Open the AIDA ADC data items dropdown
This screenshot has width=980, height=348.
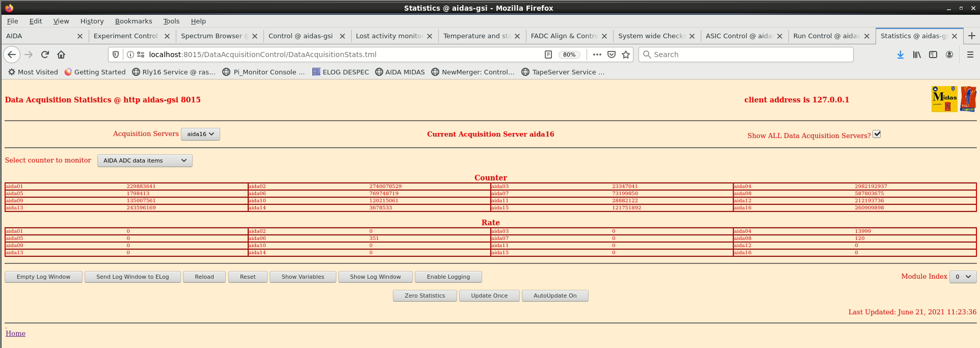[x=145, y=160]
